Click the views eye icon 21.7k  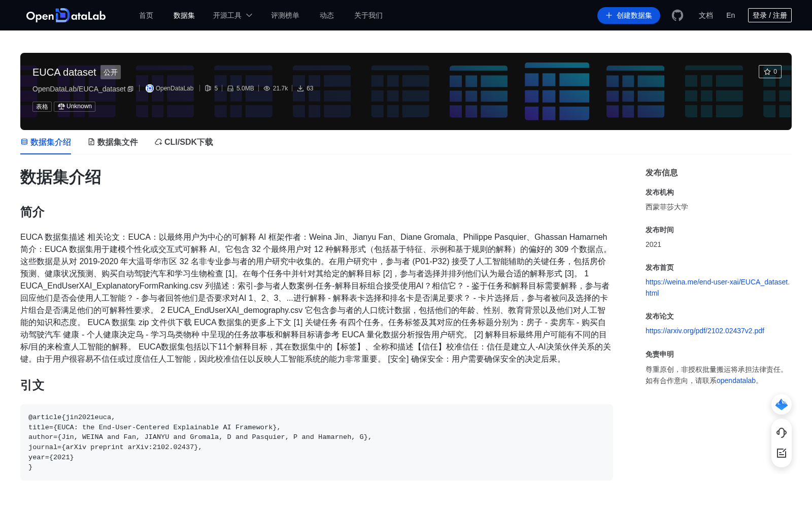point(267,88)
